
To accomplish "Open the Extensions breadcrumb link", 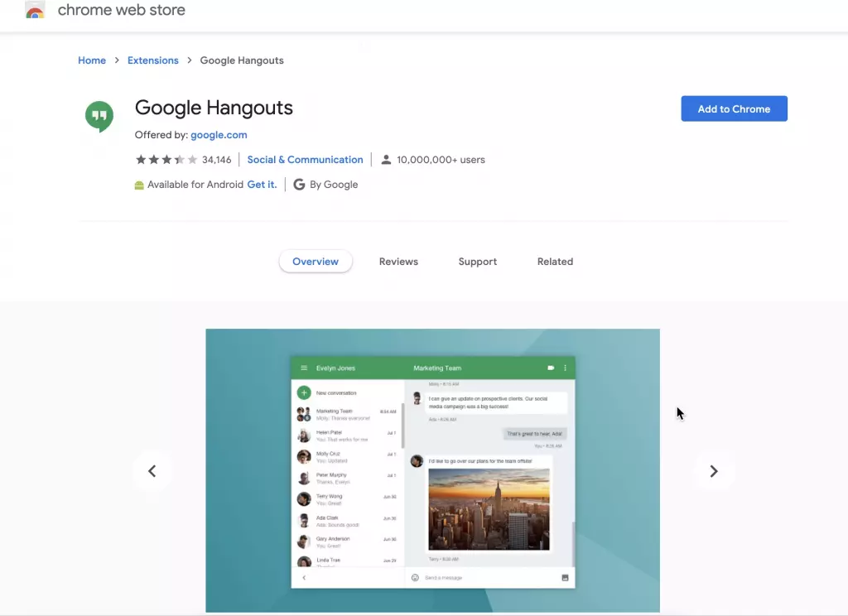I will (x=153, y=60).
